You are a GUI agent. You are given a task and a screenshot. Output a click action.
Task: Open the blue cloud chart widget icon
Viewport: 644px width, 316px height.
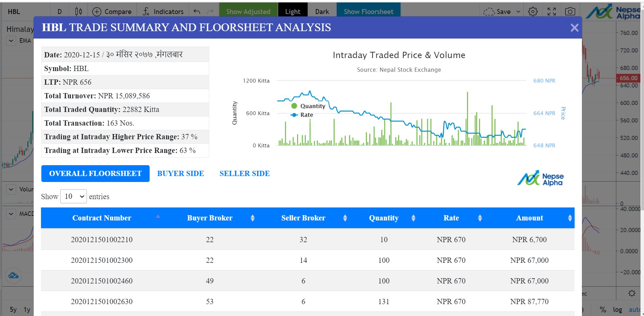13,275
